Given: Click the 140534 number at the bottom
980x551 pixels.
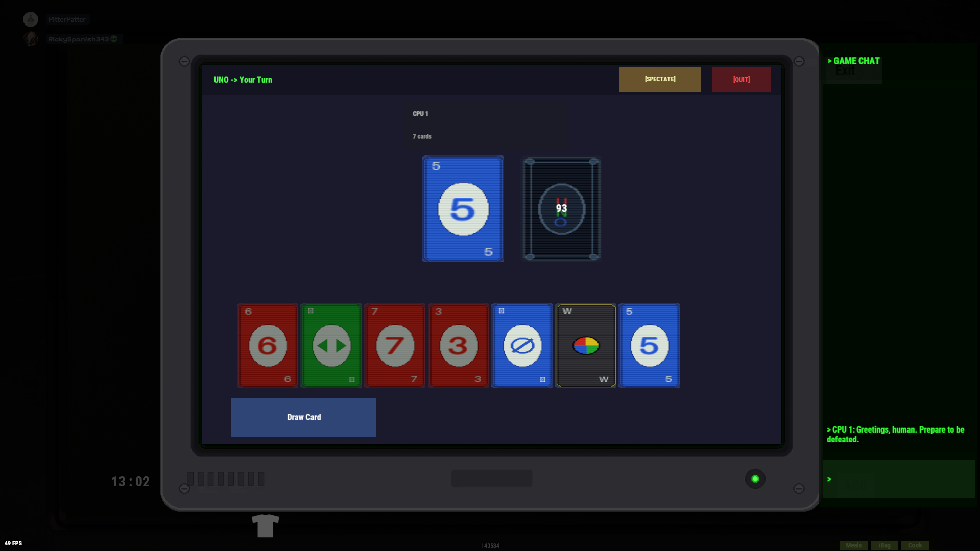Looking at the screenshot, I should pyautogui.click(x=490, y=546).
